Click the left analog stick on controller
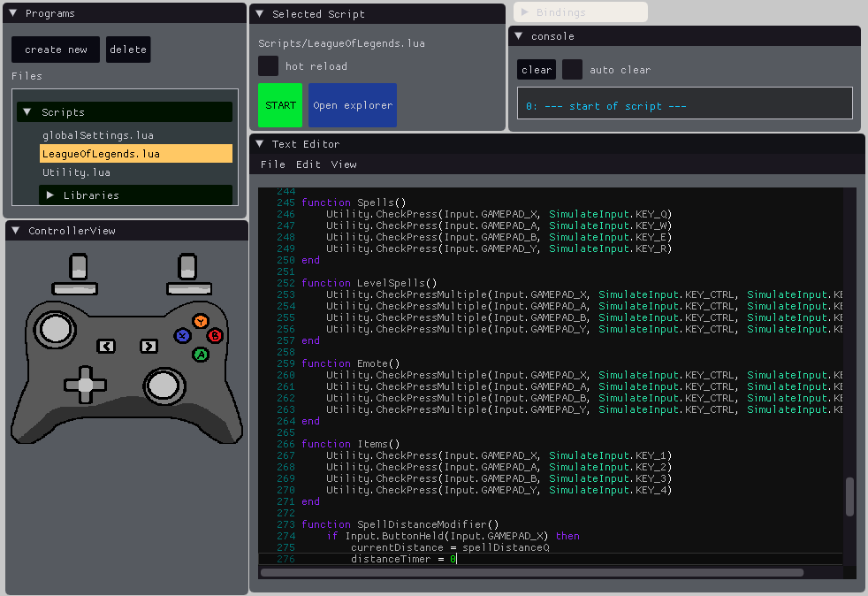 tap(55, 329)
